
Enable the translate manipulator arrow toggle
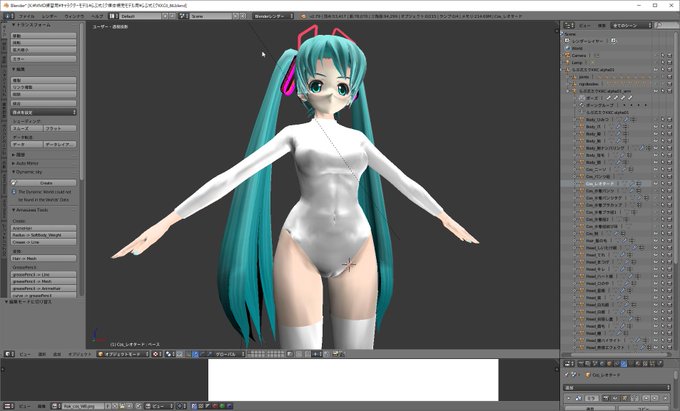(x=196, y=354)
